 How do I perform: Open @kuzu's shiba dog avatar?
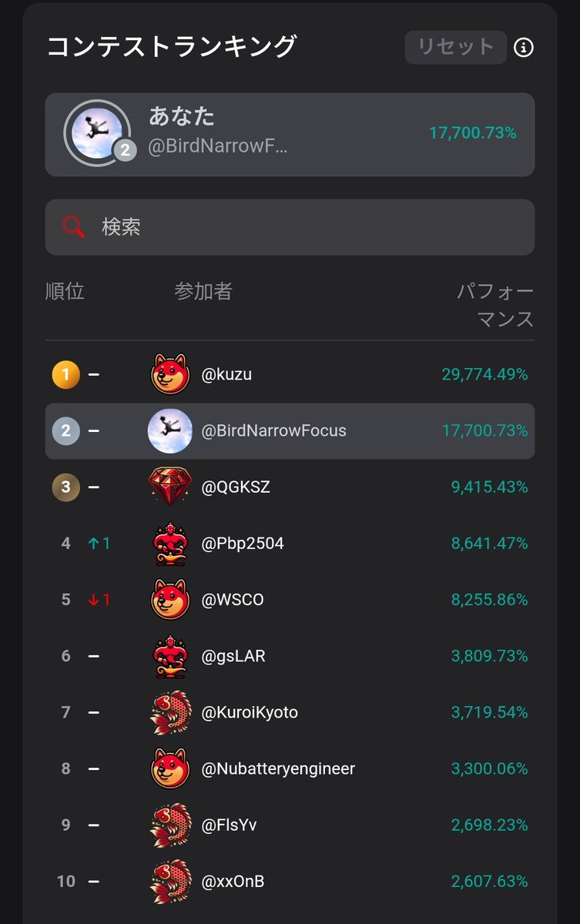pyautogui.click(x=170, y=375)
